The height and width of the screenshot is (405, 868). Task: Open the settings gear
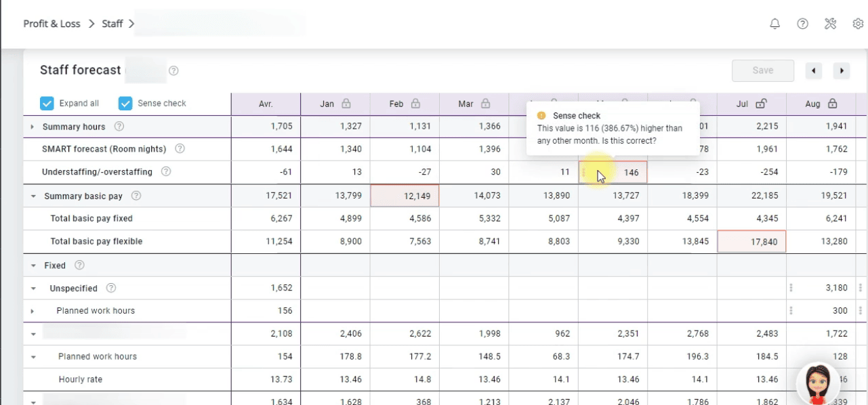[x=858, y=24]
